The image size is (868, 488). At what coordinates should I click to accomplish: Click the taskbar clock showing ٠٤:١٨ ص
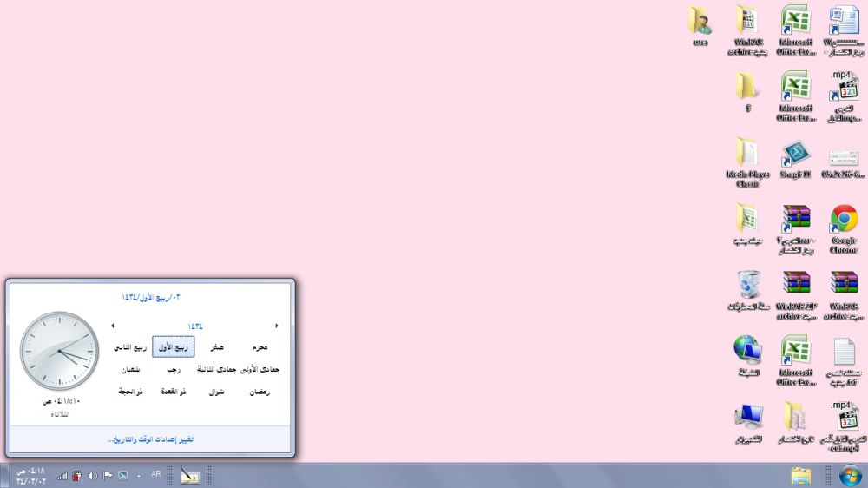pos(31,475)
